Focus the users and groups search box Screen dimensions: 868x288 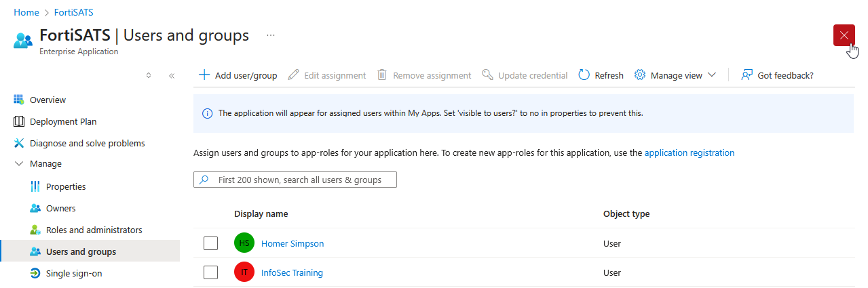click(x=295, y=180)
